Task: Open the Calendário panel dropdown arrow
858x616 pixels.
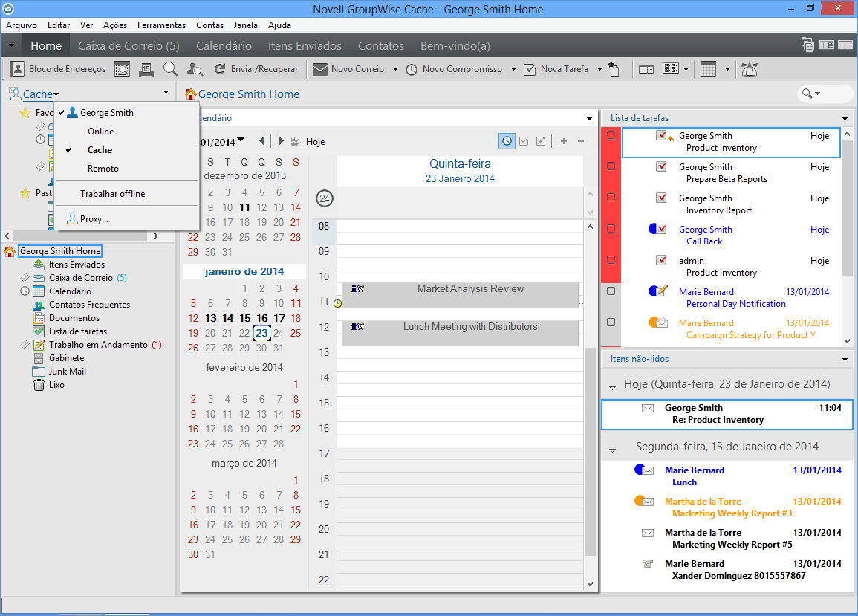Action: pyautogui.click(x=589, y=118)
